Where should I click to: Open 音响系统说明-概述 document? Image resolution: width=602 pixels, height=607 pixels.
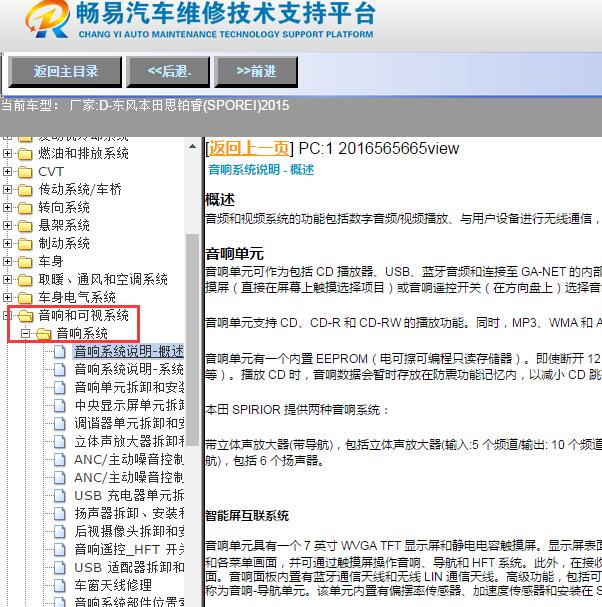129,352
